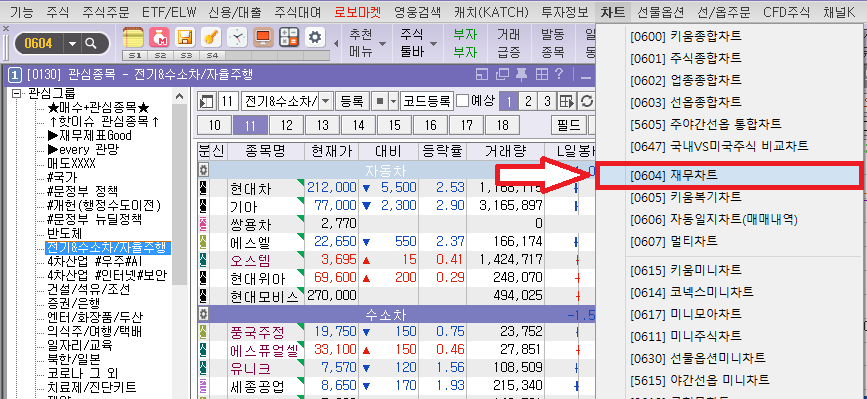The height and width of the screenshot is (399, 867).
Task: Click the window shrink icon in title bar
Action: pos(483,74)
